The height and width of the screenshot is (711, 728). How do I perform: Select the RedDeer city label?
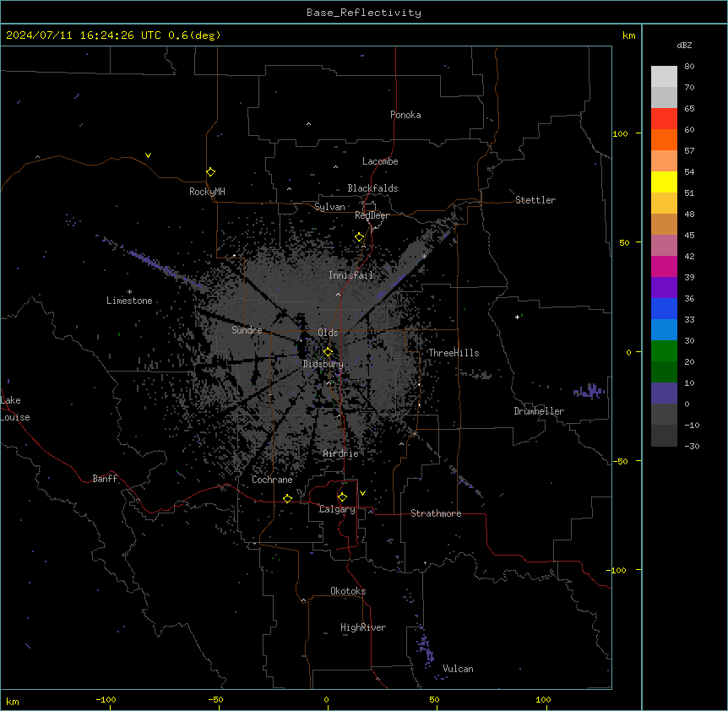pyautogui.click(x=372, y=215)
